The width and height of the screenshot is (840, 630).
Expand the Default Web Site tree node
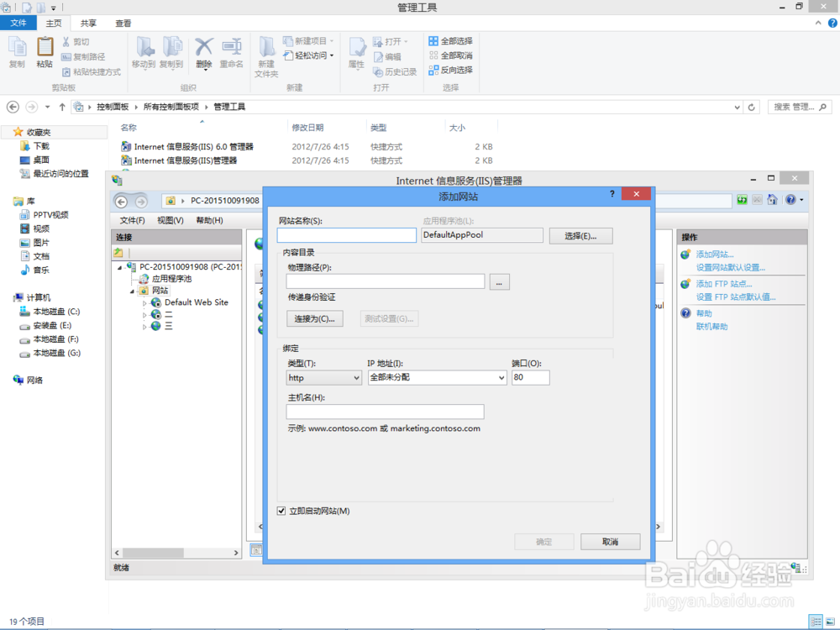(146, 302)
